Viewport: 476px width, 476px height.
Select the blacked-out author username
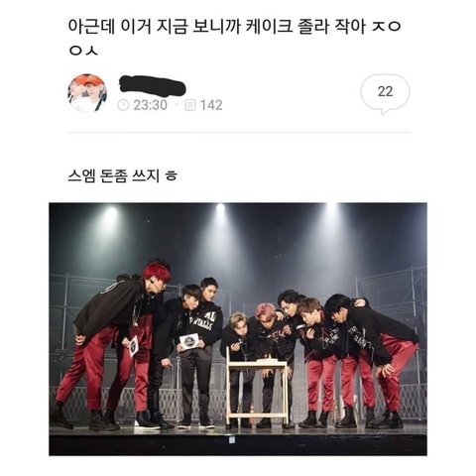click(x=152, y=85)
